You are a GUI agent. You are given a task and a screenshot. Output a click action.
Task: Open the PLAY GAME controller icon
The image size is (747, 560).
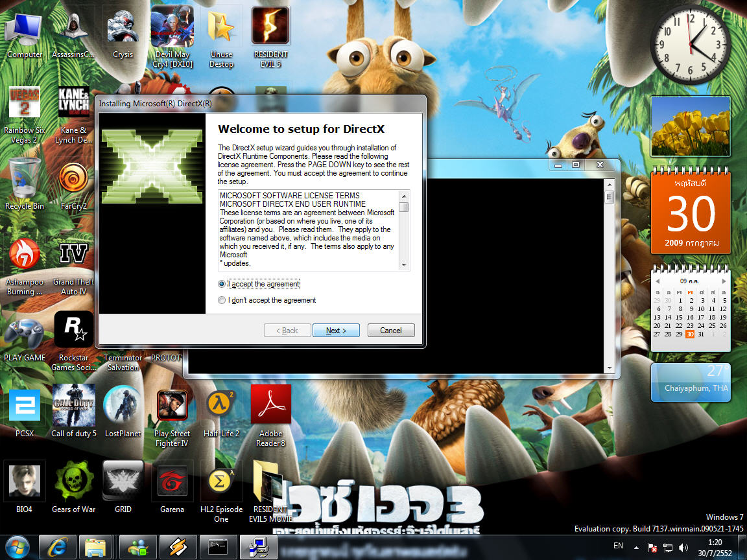24,340
